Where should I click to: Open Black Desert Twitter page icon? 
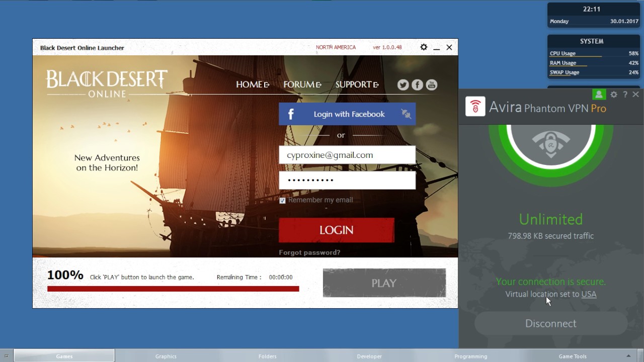[x=403, y=85]
